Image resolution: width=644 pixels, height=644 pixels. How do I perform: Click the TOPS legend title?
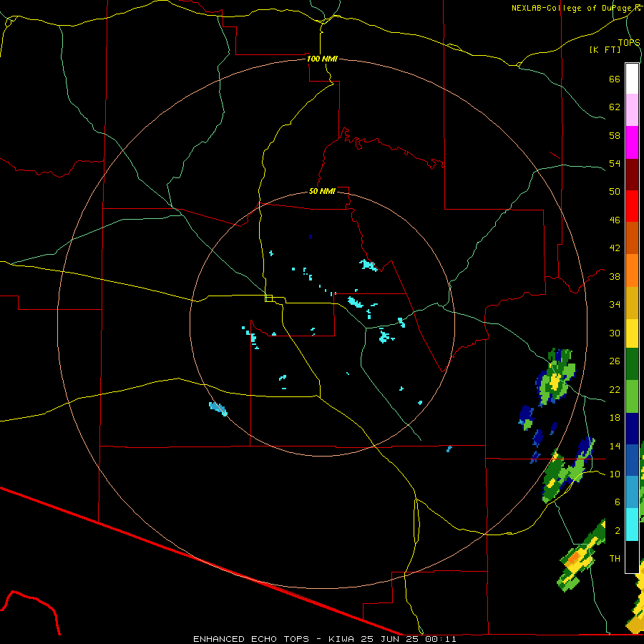tap(629, 42)
